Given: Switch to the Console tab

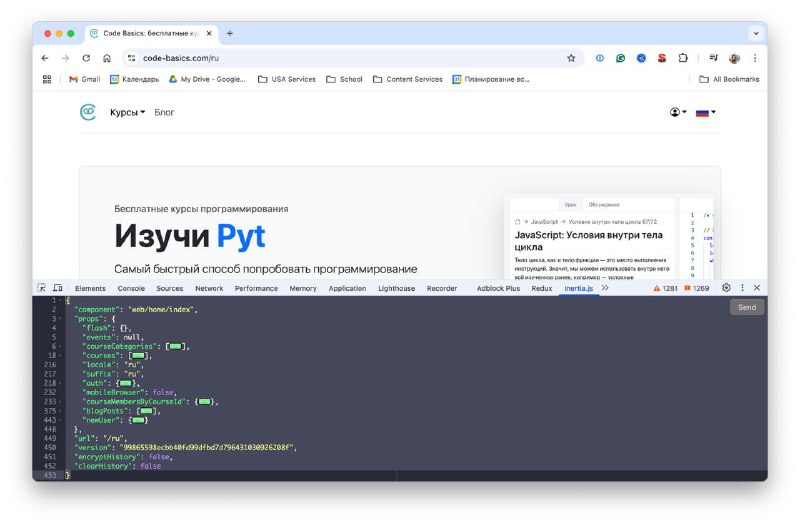Looking at the screenshot, I should click(131, 288).
